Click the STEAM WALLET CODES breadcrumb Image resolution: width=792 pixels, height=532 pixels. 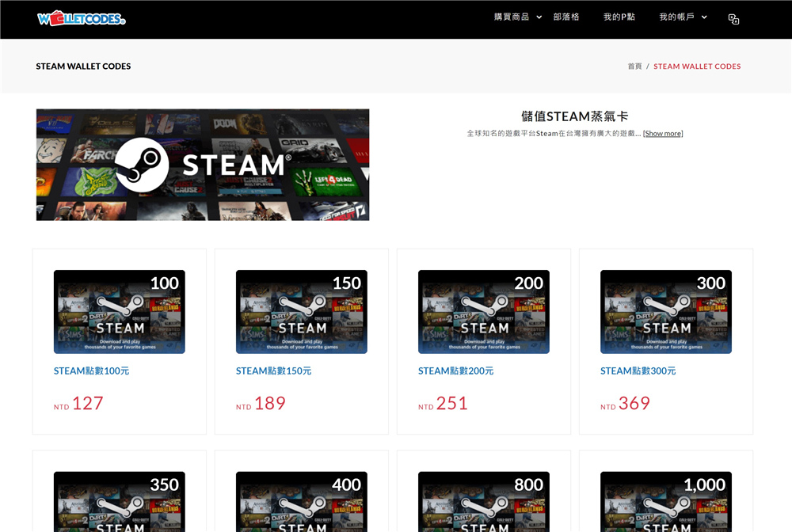tap(697, 66)
